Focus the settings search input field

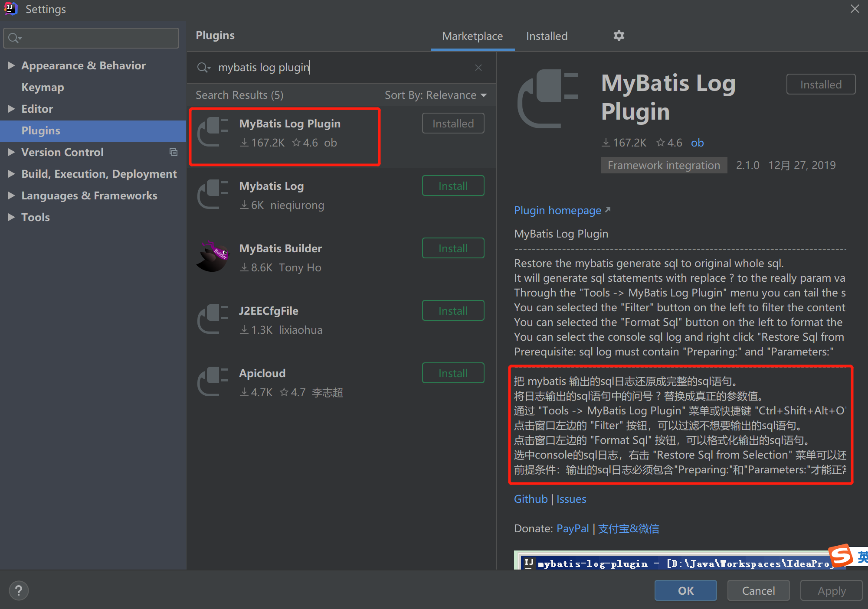click(91, 38)
